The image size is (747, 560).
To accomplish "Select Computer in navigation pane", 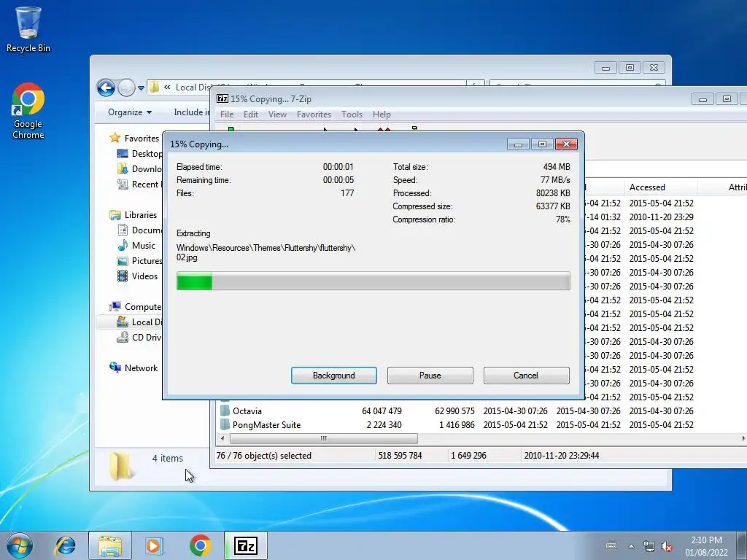I will click(x=143, y=307).
